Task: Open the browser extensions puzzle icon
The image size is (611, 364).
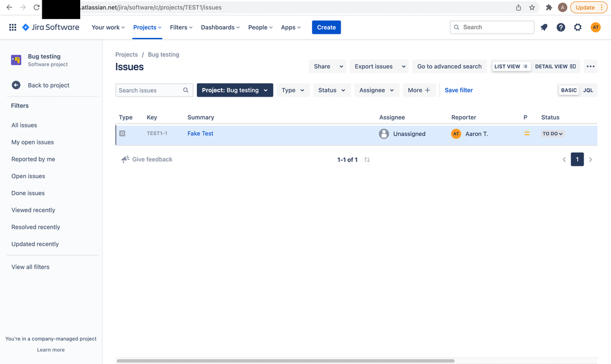Action: coord(549,7)
